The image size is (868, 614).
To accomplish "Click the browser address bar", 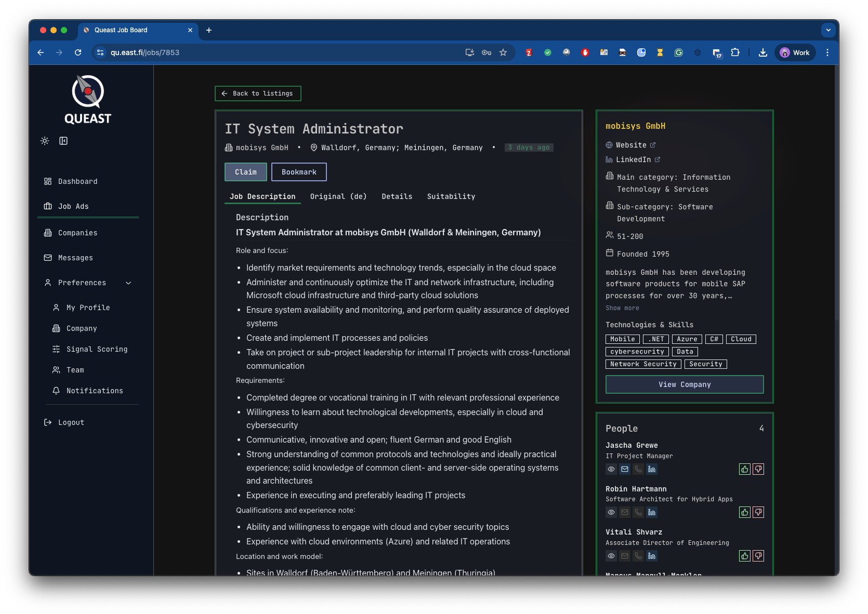I will point(281,52).
